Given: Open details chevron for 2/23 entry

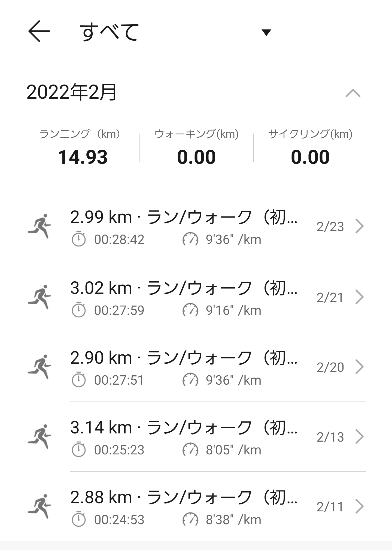Looking at the screenshot, I should click(360, 226).
